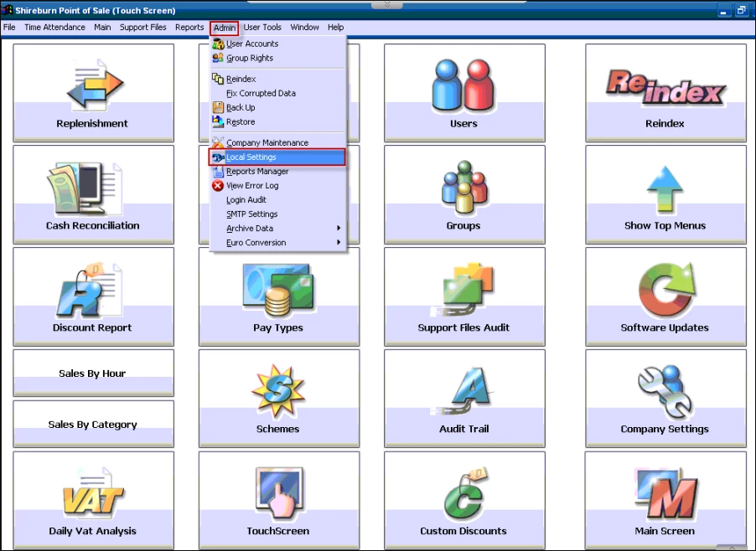The image size is (756, 551).
Task: Restore down the Shireburn window
Action: tap(741, 11)
